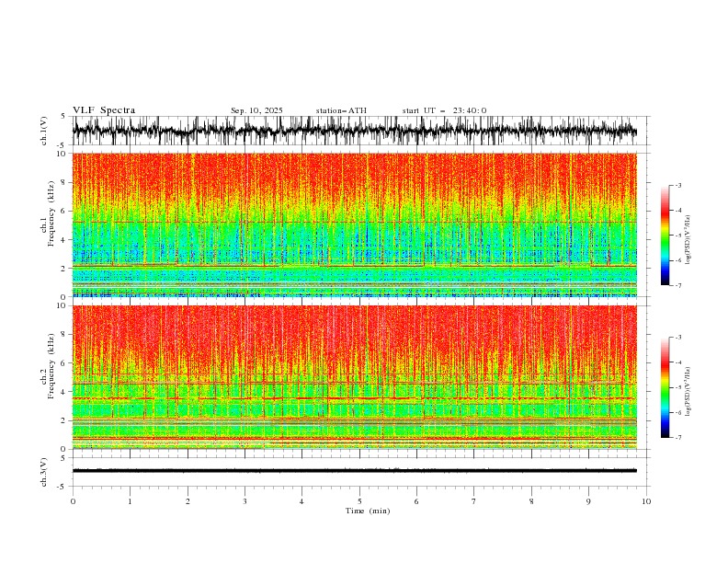Click the ch.3 voltage waveform trace
This screenshot has height=563, width=728.
354,471
